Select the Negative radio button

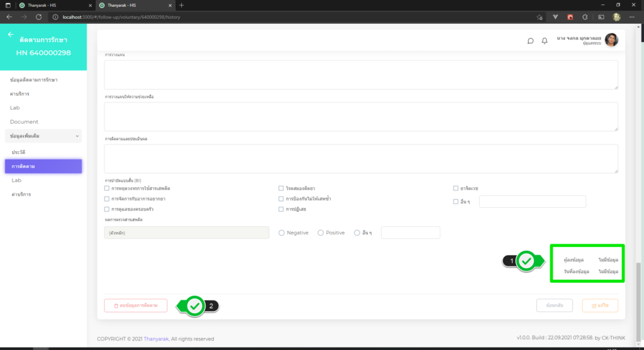282,232
